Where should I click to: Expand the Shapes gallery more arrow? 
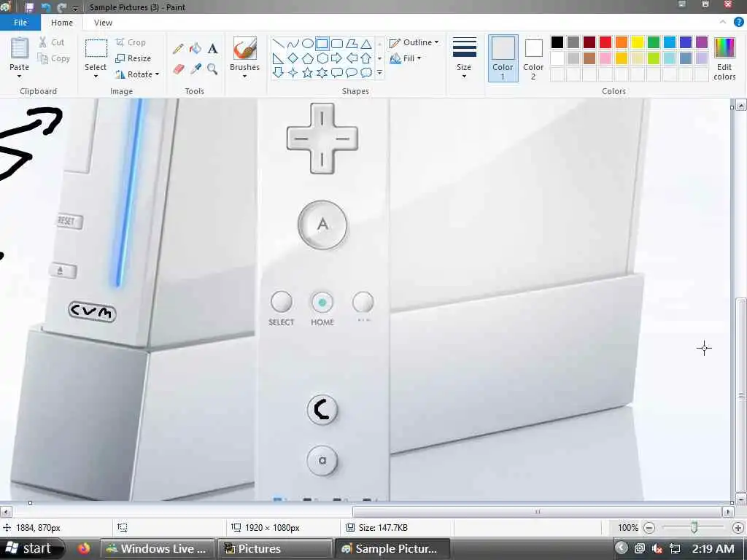click(379, 72)
